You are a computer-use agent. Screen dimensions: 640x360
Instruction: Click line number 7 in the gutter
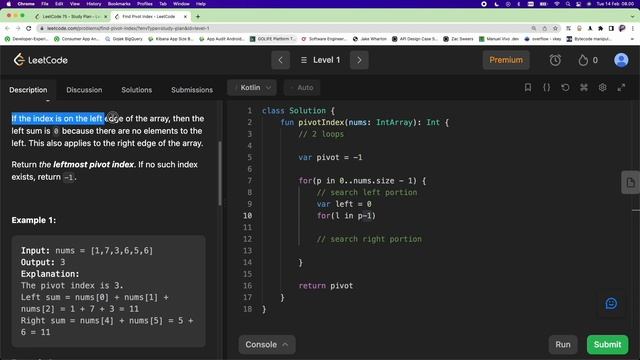tap(250, 181)
